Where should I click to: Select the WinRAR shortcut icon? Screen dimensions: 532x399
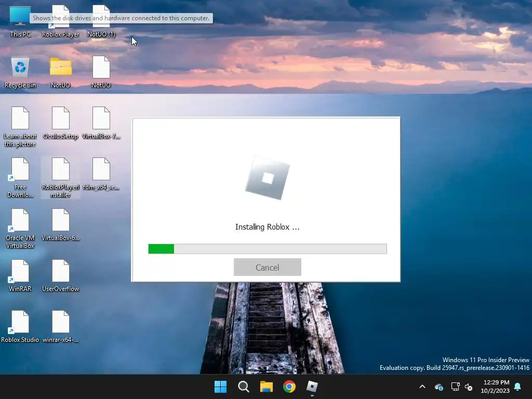pyautogui.click(x=20, y=276)
